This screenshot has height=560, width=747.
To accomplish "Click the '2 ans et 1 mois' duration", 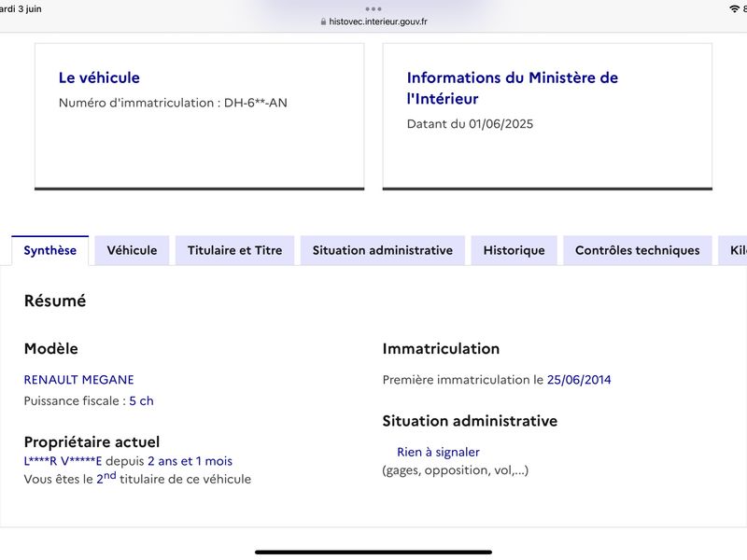I will click(190, 461).
